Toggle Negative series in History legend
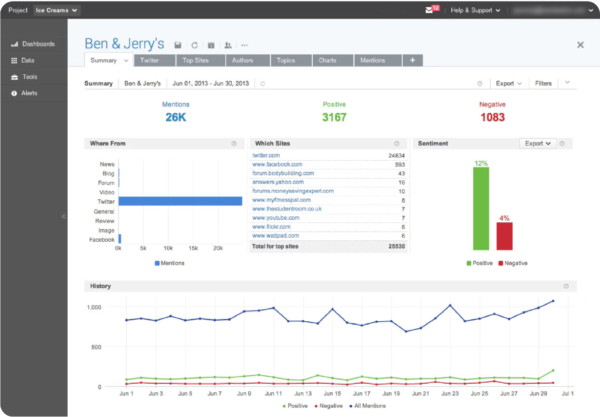The height and width of the screenshot is (417, 600). click(328, 406)
